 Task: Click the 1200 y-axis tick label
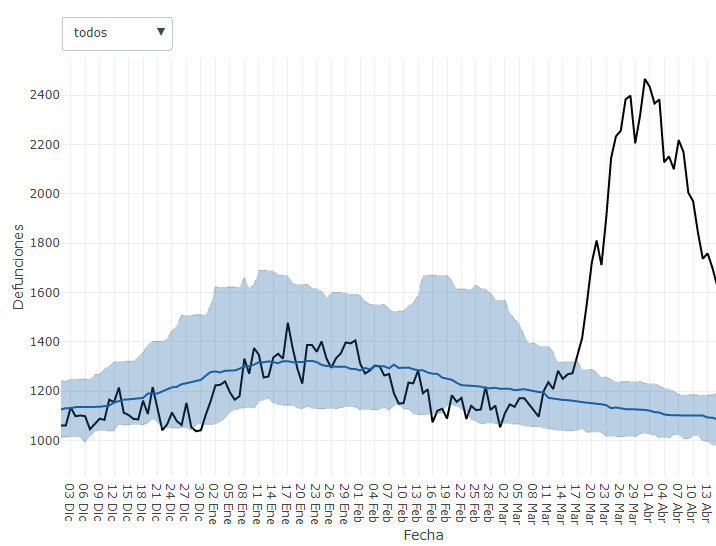[45, 391]
